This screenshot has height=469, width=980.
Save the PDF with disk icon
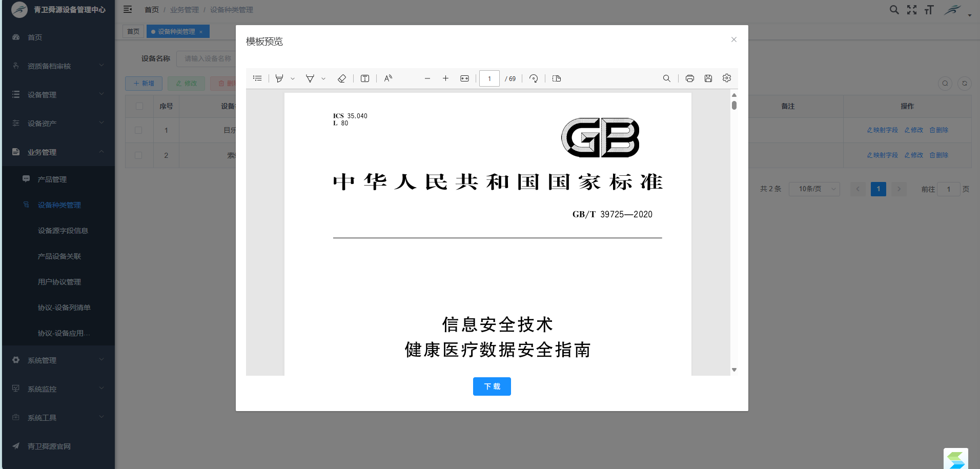pos(708,78)
